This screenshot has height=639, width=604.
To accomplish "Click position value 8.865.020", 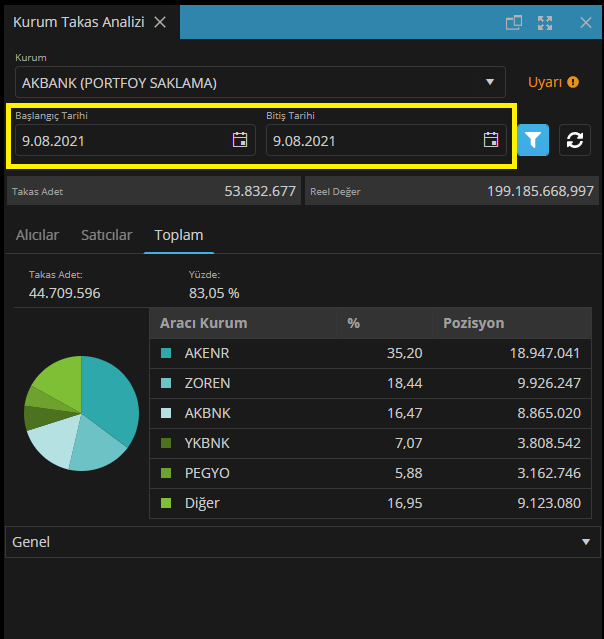I will 549,413.
